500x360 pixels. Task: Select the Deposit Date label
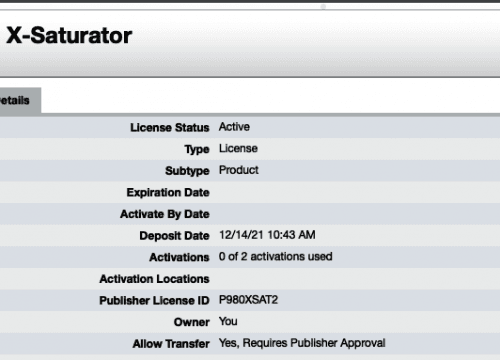(174, 236)
